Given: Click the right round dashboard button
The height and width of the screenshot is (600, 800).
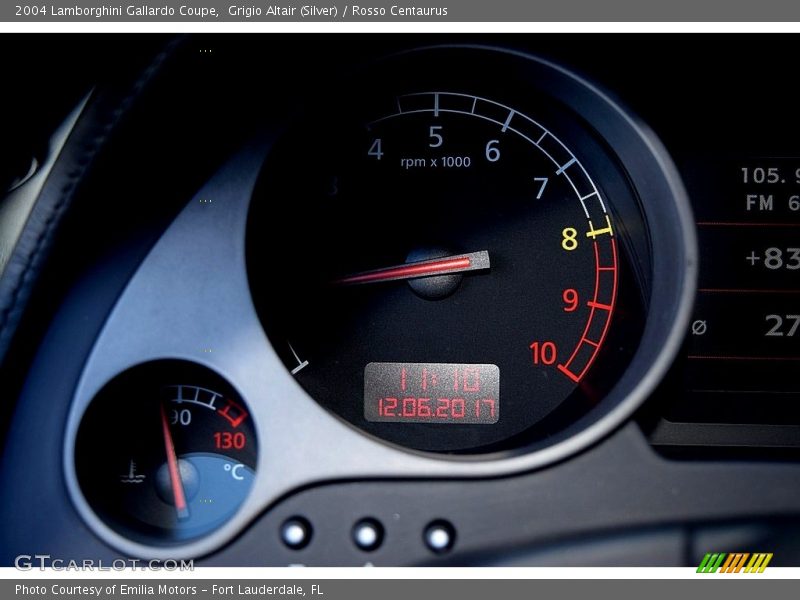Looking at the screenshot, I should tap(439, 536).
